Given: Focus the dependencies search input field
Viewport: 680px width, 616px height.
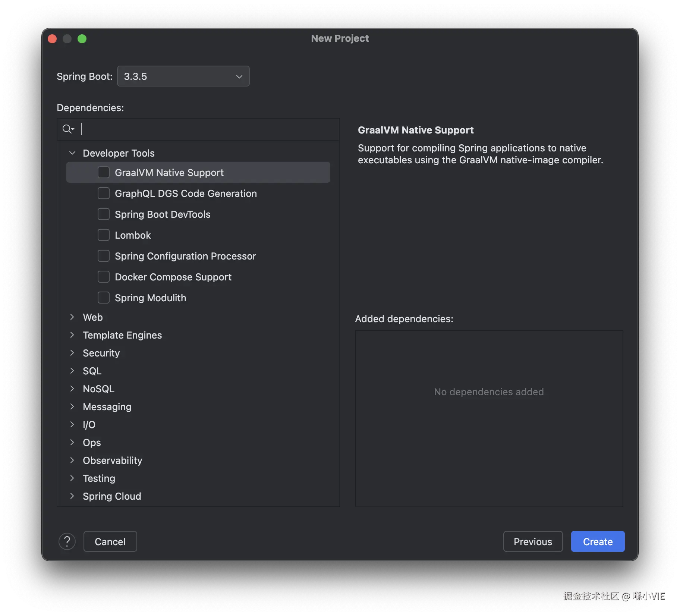Looking at the screenshot, I should point(209,129).
